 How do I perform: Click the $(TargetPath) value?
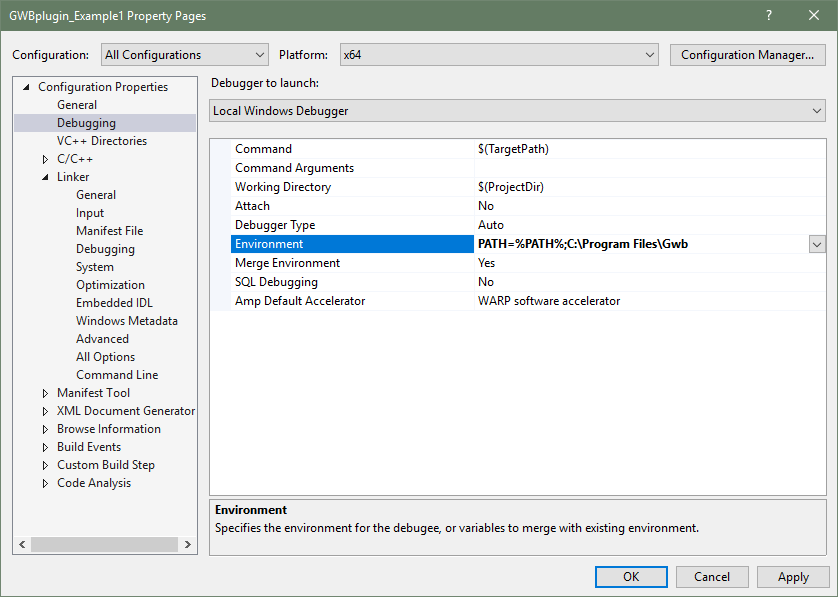click(513, 149)
